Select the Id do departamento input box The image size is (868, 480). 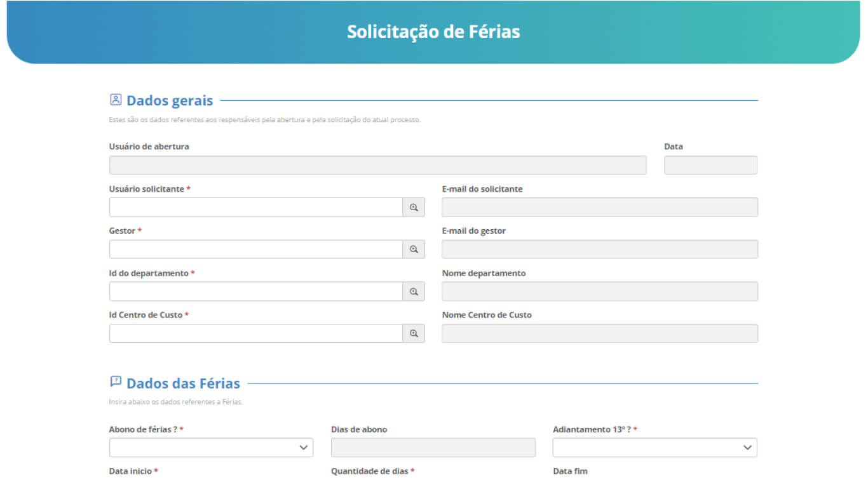tap(255, 292)
